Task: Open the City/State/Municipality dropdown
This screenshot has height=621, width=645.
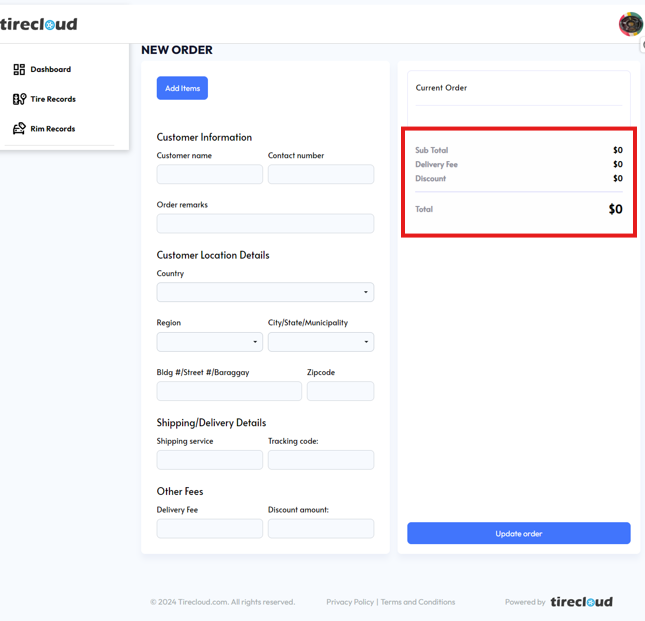Action: tap(321, 342)
